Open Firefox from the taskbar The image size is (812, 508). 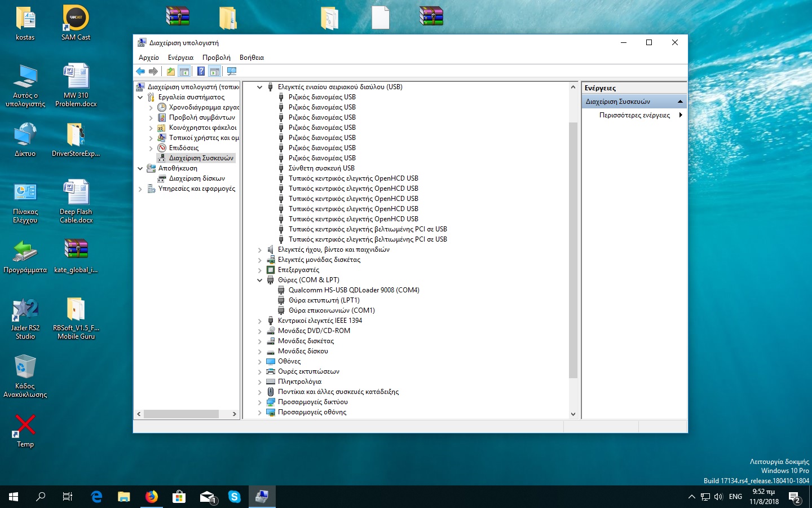pyautogui.click(x=152, y=497)
